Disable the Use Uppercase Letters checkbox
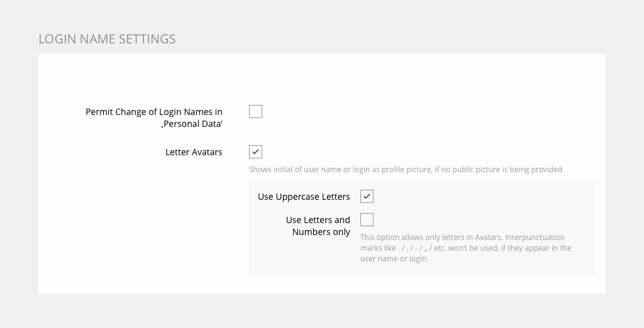Viewport: 644px width, 328px height. [367, 197]
